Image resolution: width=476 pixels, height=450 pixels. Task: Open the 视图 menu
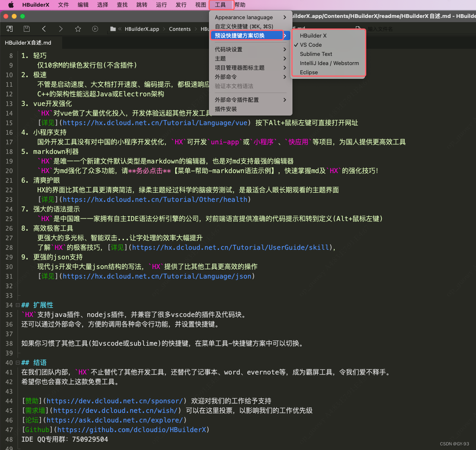click(200, 5)
